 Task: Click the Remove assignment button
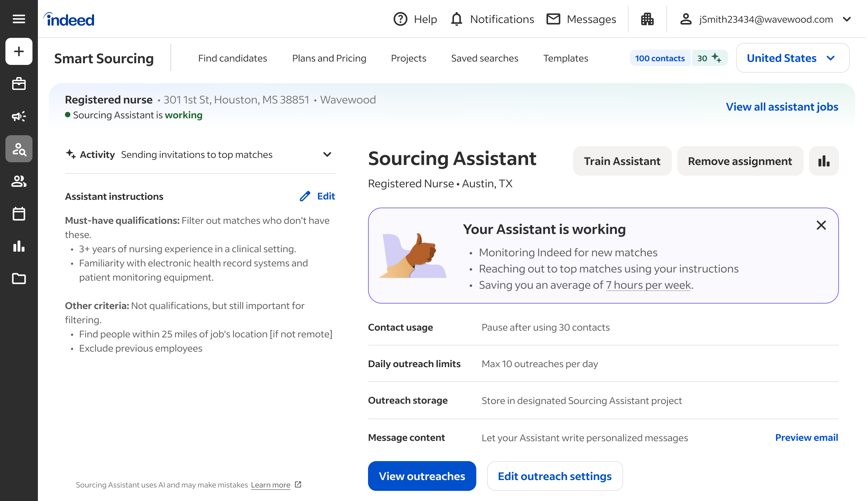[x=739, y=161]
